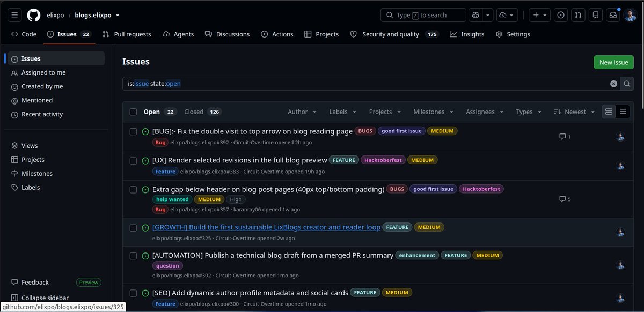
Task: Open the repository Settings tab
Action: (513, 34)
